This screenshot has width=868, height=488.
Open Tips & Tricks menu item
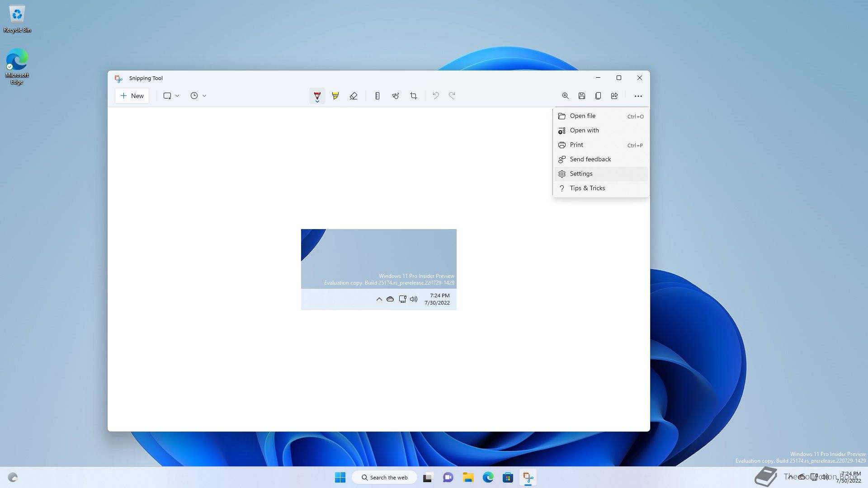[x=601, y=188]
